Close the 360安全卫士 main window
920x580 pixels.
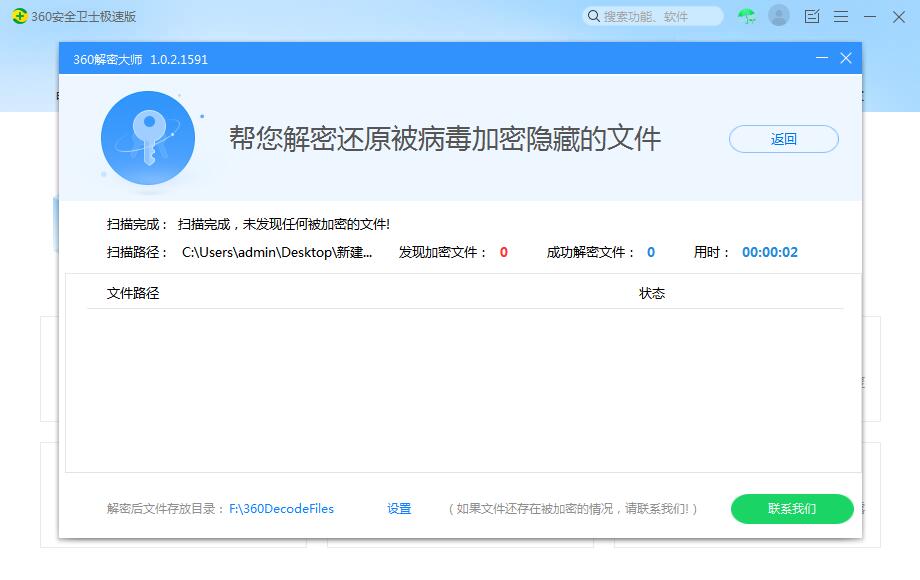point(898,16)
